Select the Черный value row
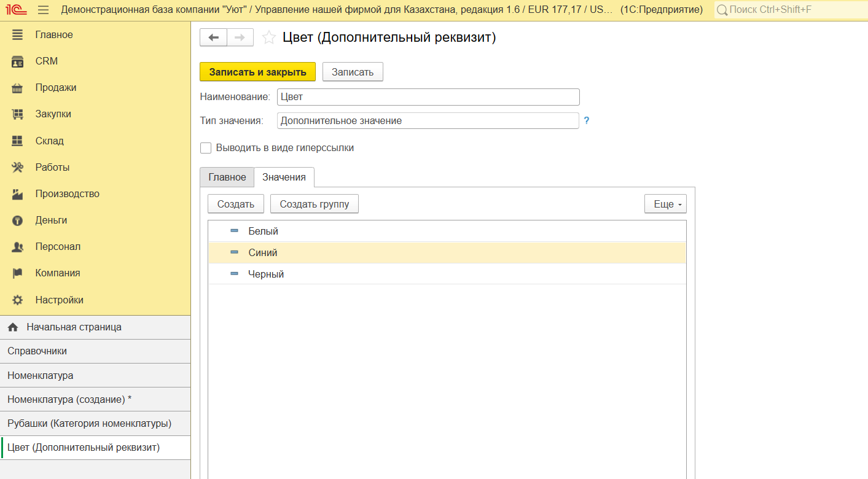Viewport: 868px width, 479px height. (x=266, y=274)
